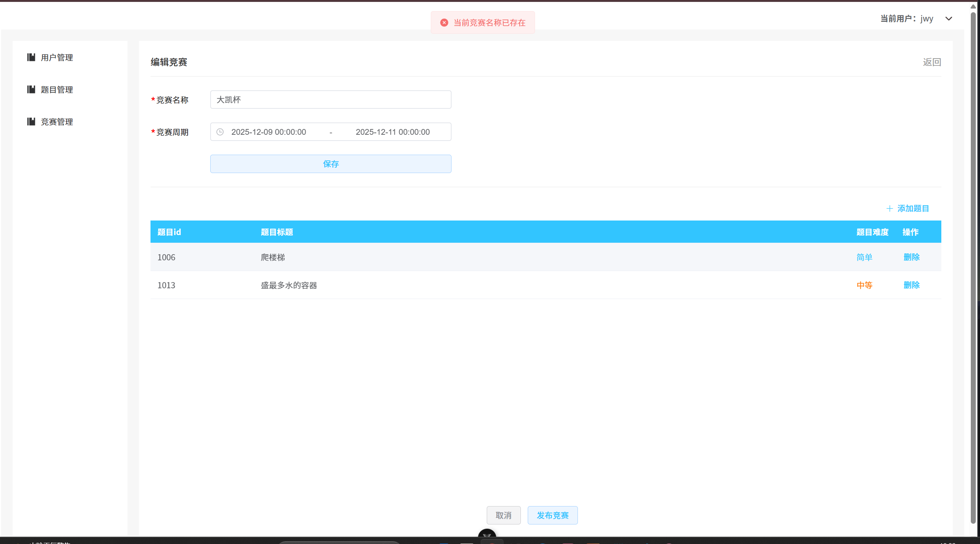Image resolution: width=980 pixels, height=544 pixels.
Task: Click the clock icon in the 竞赛周期 field
Action: coord(220,132)
